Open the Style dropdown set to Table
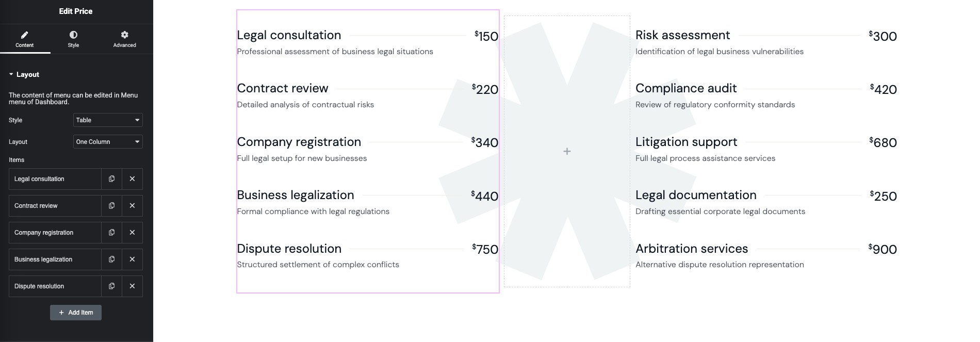 click(x=108, y=120)
